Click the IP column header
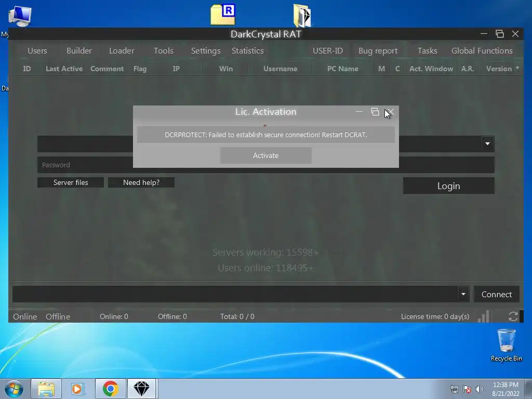Screen dimensions: 532x399 (x=176, y=69)
